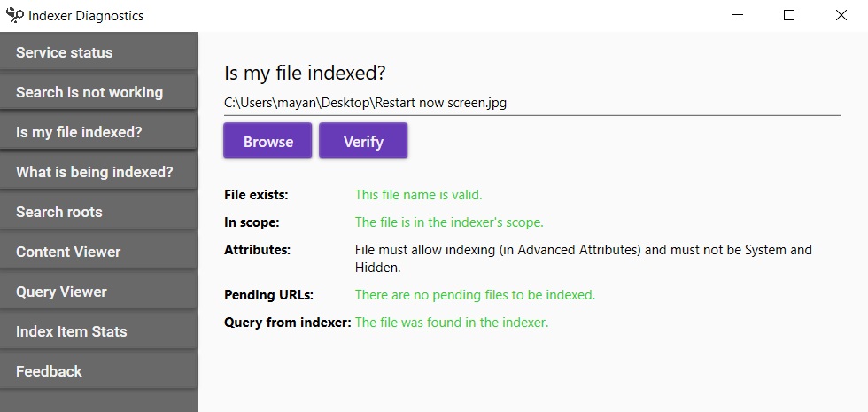Select 'The file is in the indexer's scope.'

(x=449, y=222)
